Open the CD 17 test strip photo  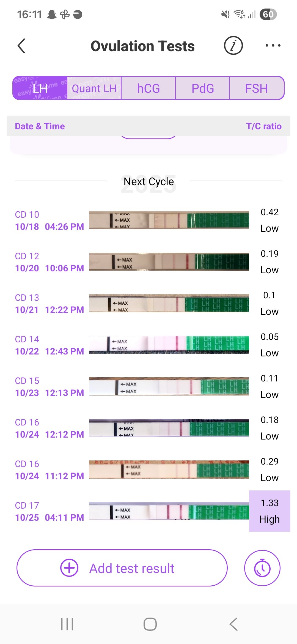point(169,511)
